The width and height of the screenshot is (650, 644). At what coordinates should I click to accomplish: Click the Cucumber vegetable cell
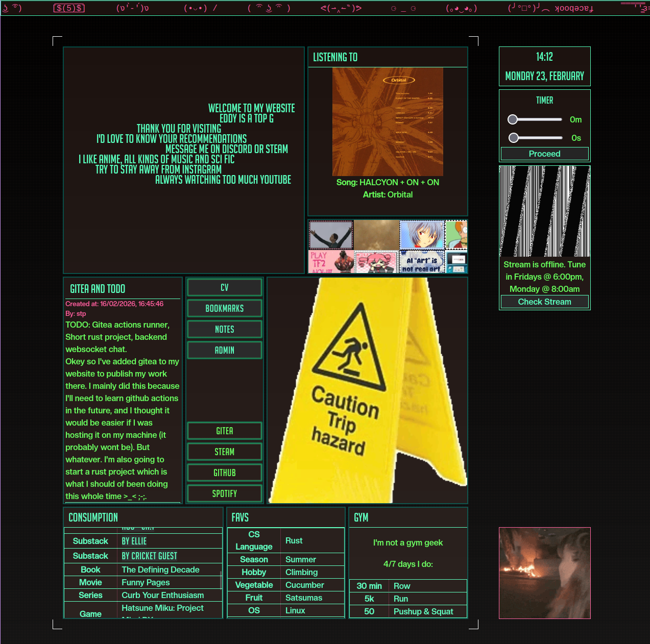[304, 585]
